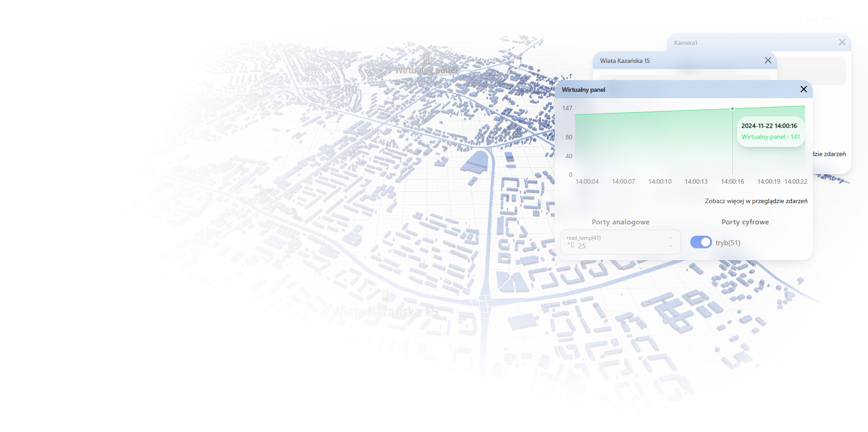Click the Kamera1 label on map
868x432 pixels.
tap(259, 200)
